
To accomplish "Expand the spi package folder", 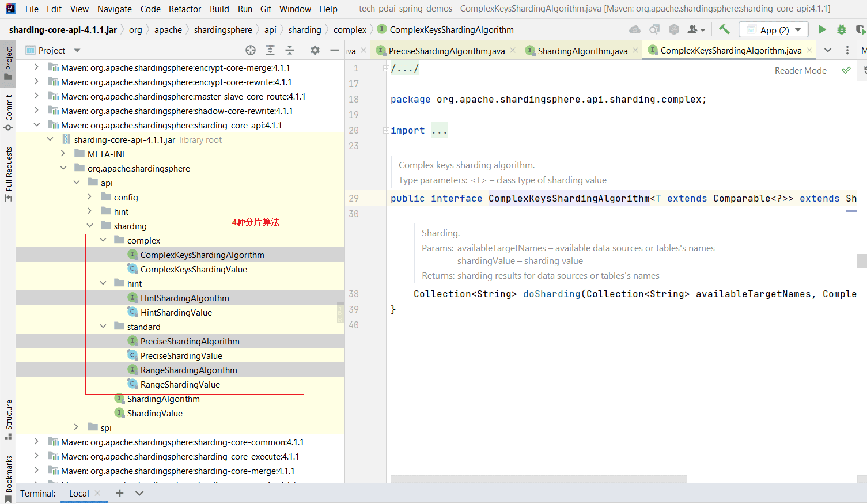I will click(76, 427).
